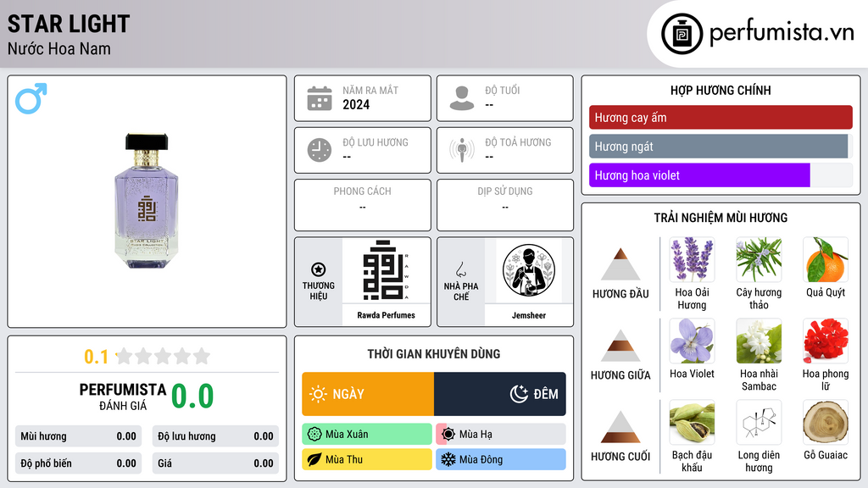This screenshot has width=868, height=488.
Task: Choose the Mùa Đông season bar
Action: (x=501, y=460)
